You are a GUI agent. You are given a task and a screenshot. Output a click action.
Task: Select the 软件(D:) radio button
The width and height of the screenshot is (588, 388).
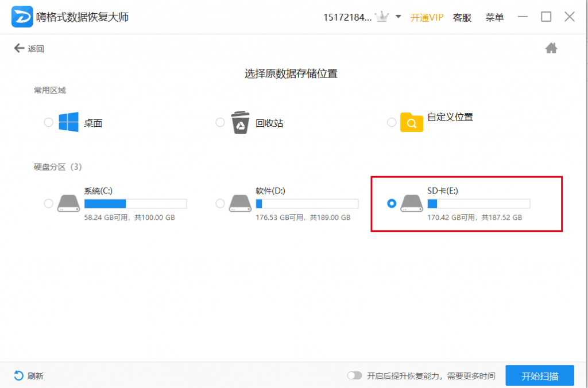click(x=220, y=203)
